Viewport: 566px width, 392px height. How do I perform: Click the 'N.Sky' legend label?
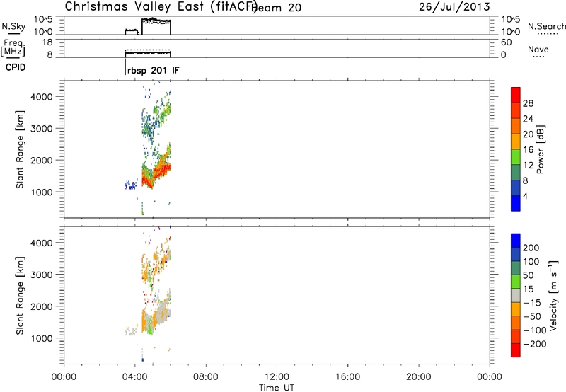[x=13, y=26]
